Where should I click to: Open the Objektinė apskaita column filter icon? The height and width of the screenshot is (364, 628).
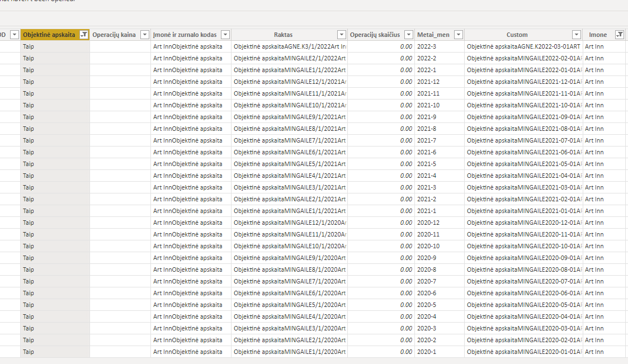84,35
